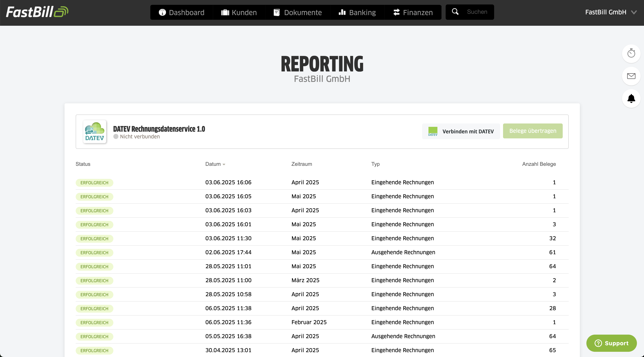Image resolution: width=644 pixels, height=357 pixels.
Task: Click the Dokumente page icon
Action: click(x=277, y=12)
